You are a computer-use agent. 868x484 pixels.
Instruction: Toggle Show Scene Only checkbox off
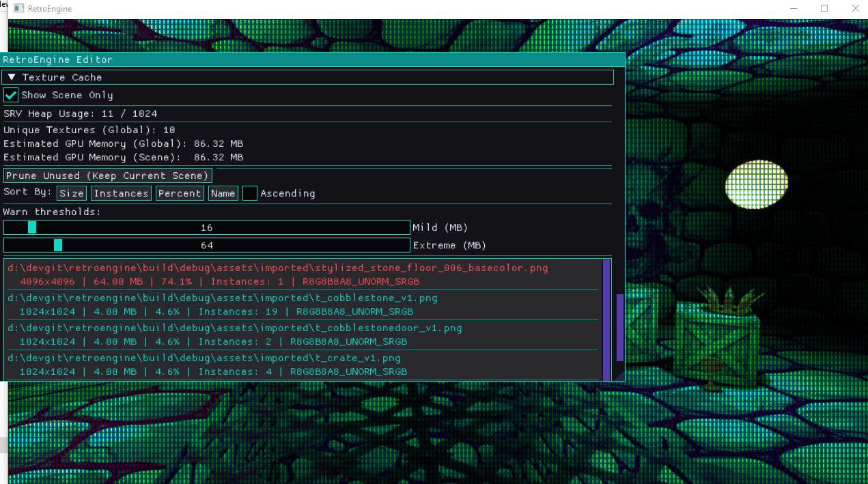coord(10,95)
